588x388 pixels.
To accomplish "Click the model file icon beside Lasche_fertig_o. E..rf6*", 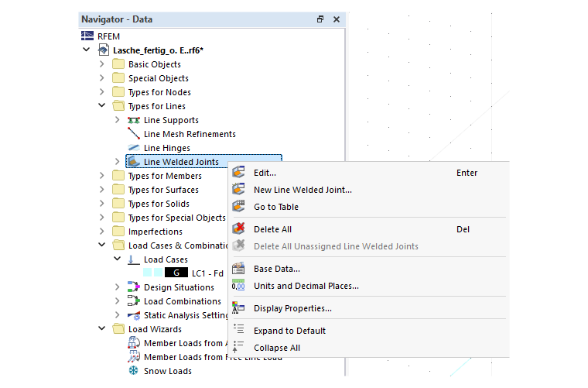I will (104, 50).
